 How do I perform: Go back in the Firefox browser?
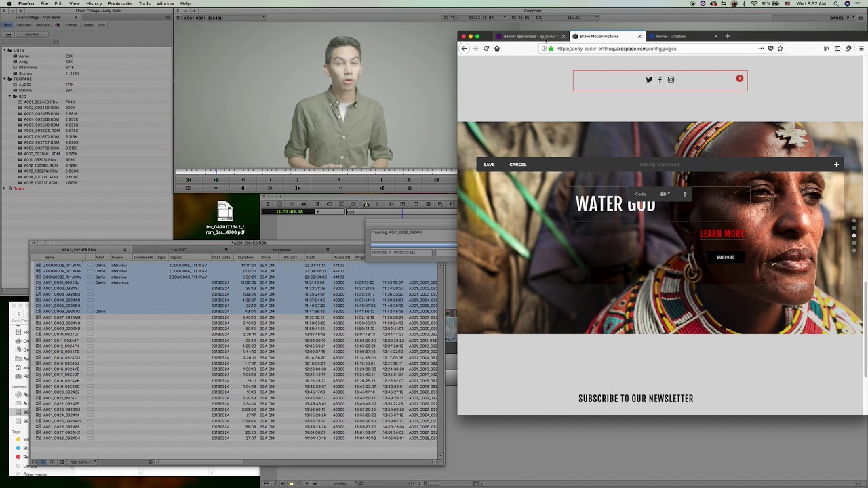coord(464,48)
